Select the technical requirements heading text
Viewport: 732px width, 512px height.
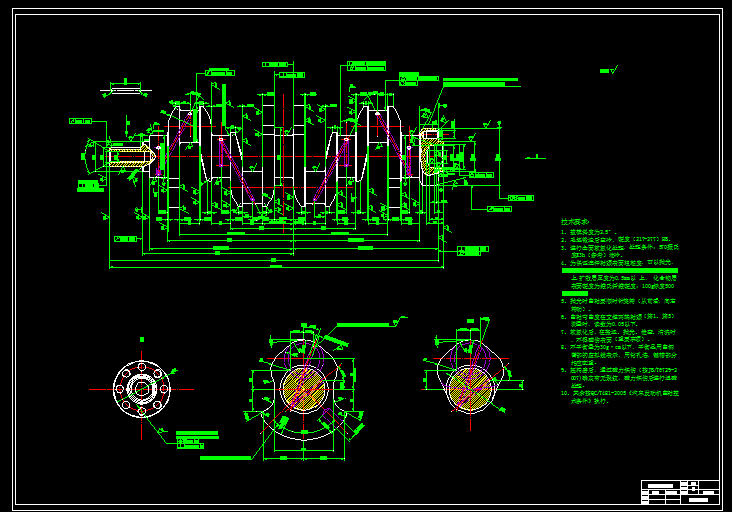pos(575,222)
